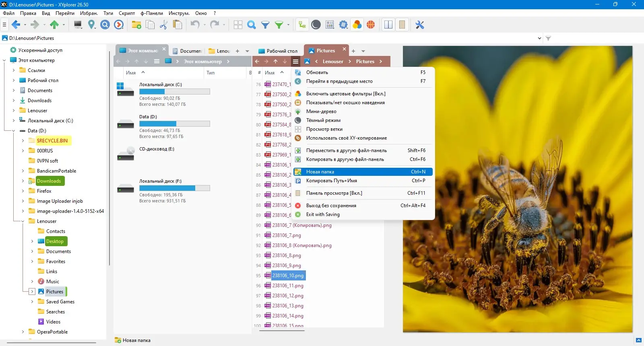644x346 pixels.
Task: Open the 'Избран.' menu in the menu bar
Action: [89, 13]
